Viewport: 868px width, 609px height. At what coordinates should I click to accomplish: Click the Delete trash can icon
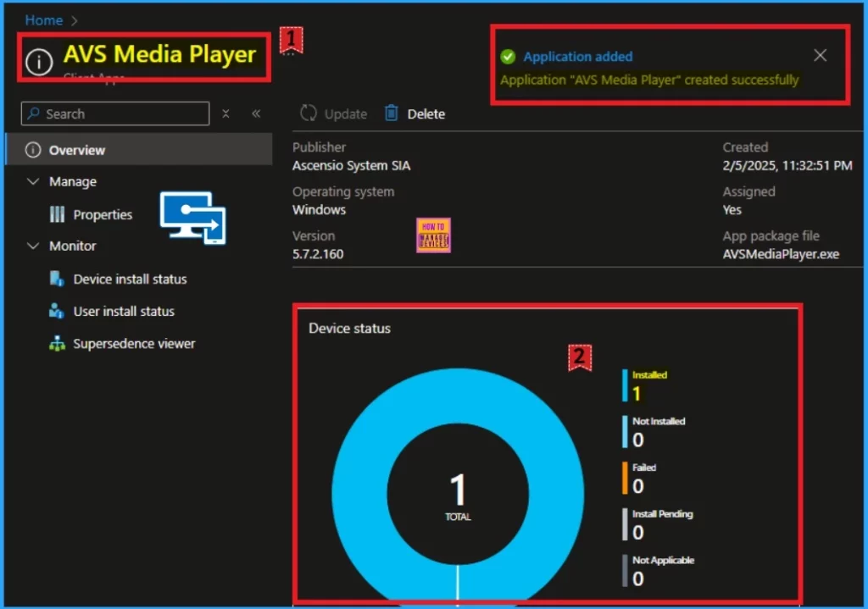coord(392,113)
